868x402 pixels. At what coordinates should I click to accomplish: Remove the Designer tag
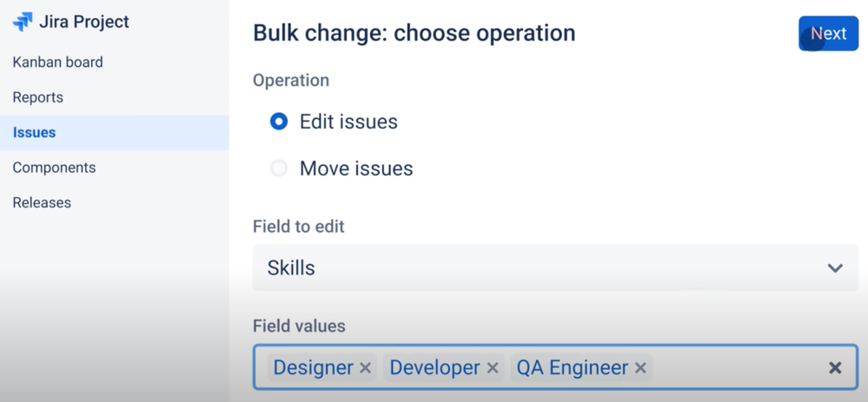366,368
